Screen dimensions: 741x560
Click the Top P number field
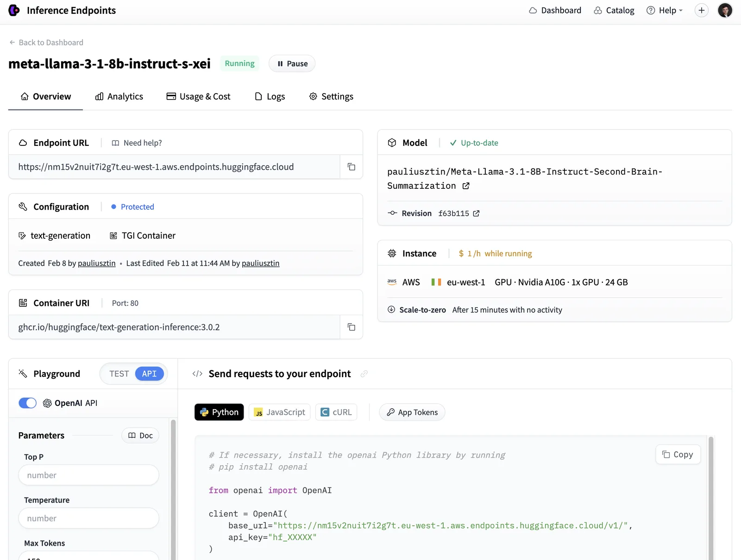[x=88, y=475]
